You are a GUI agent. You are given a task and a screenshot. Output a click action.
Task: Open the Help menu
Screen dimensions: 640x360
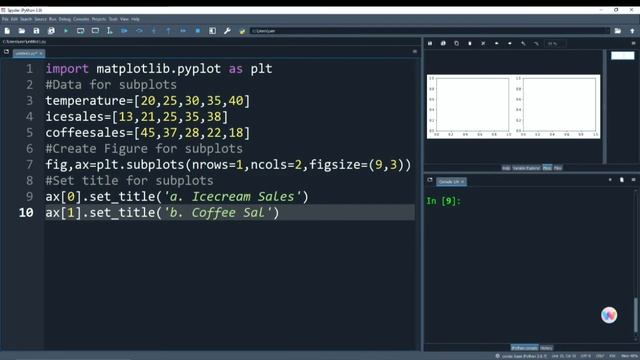tap(136, 19)
